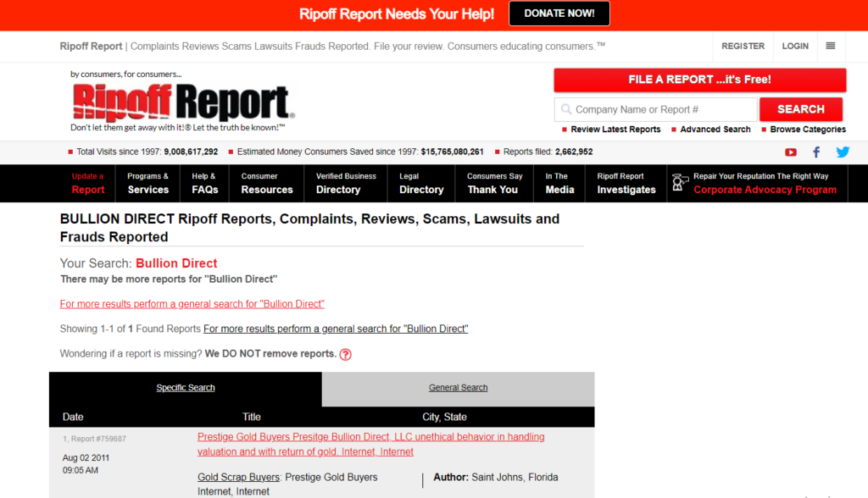Click the red SEARCH button
This screenshot has width=868, height=498.
[801, 109]
